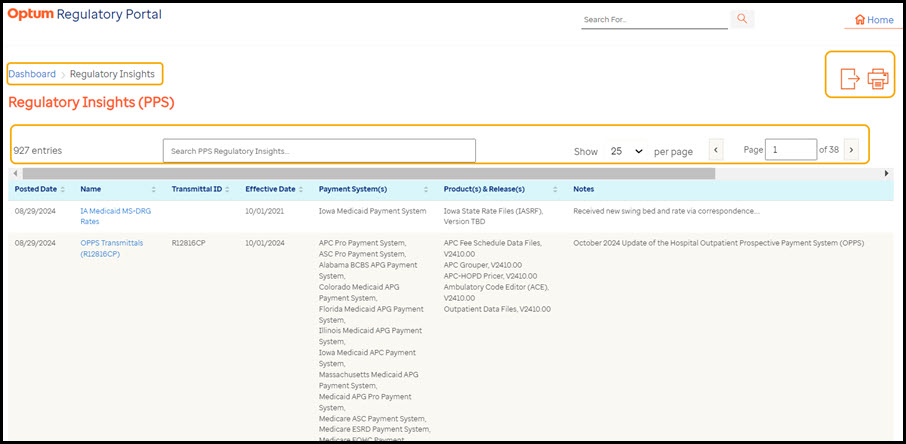Click the scrollbar right arrow
Image resolution: width=906 pixels, height=444 pixels.
pos(887,173)
